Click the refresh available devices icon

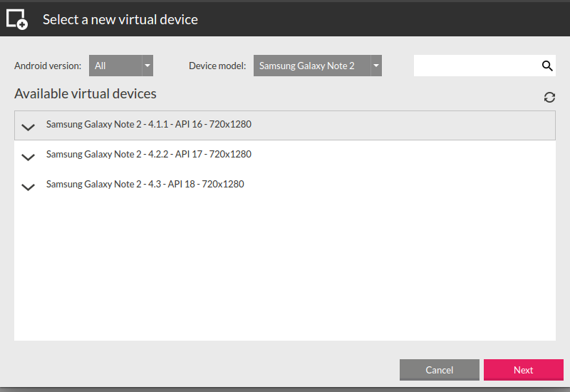(549, 97)
